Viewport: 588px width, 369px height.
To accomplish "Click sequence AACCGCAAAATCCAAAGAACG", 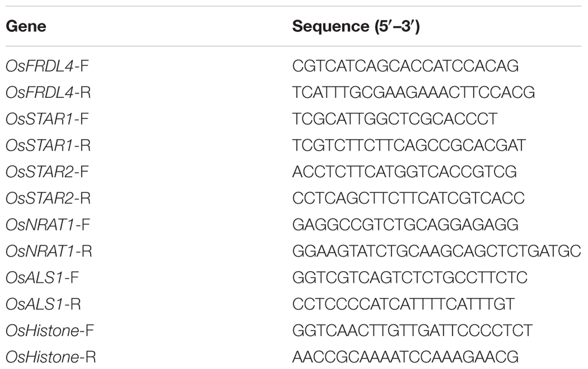I will [406, 357].
